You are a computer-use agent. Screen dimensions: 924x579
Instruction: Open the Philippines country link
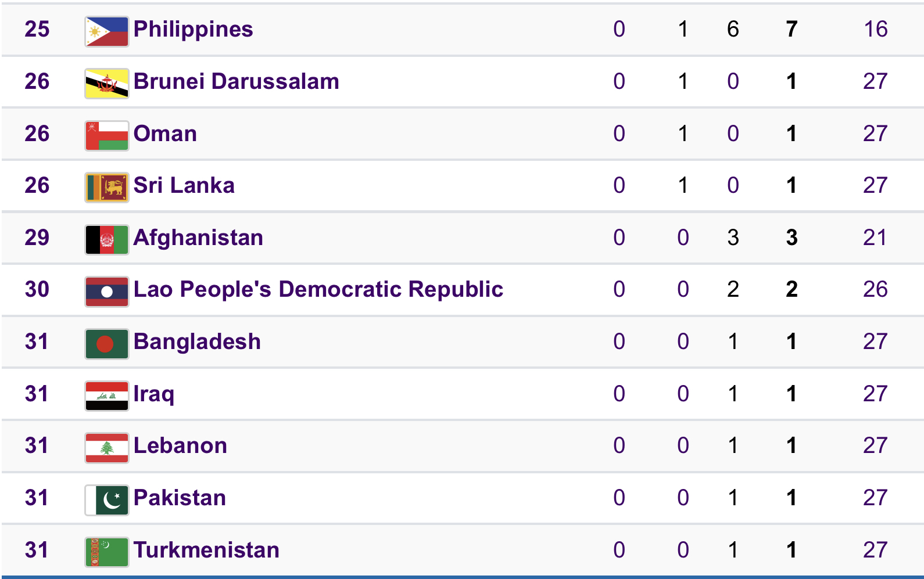click(193, 29)
